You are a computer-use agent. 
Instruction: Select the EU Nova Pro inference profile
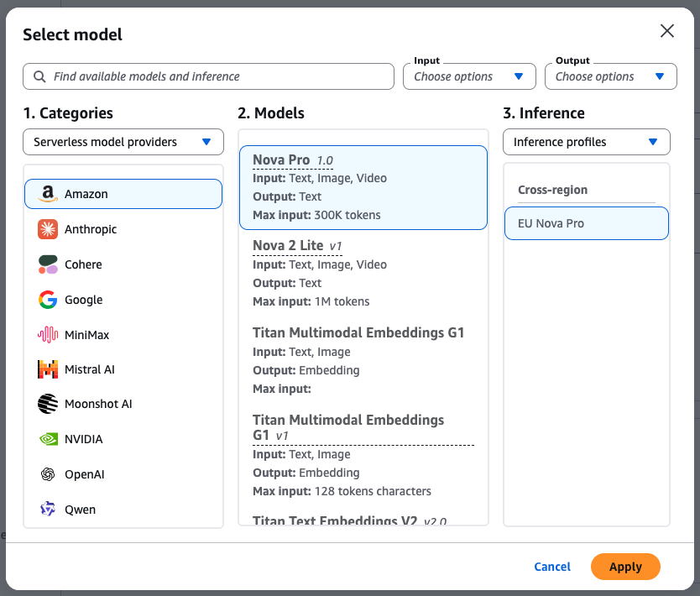pyautogui.click(x=586, y=223)
